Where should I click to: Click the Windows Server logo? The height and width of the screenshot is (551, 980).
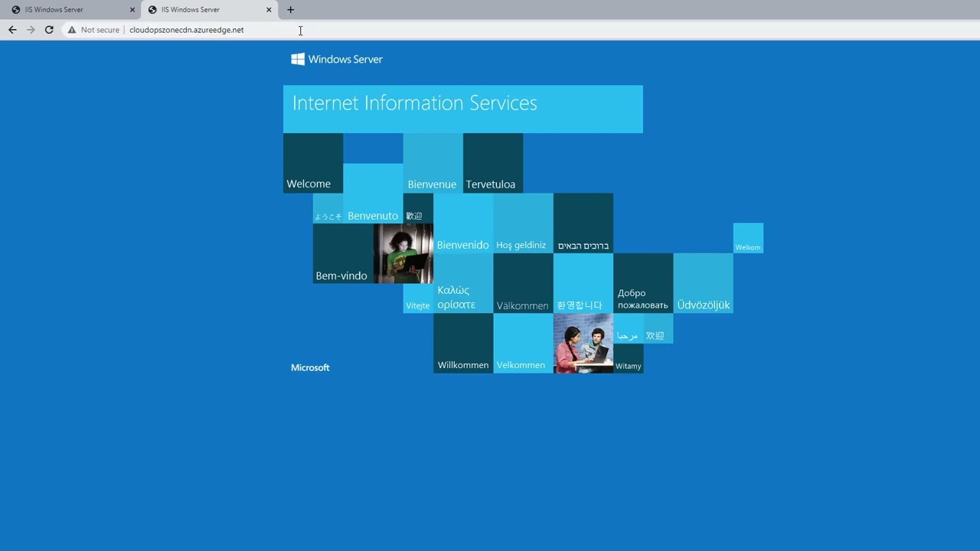coord(337,59)
